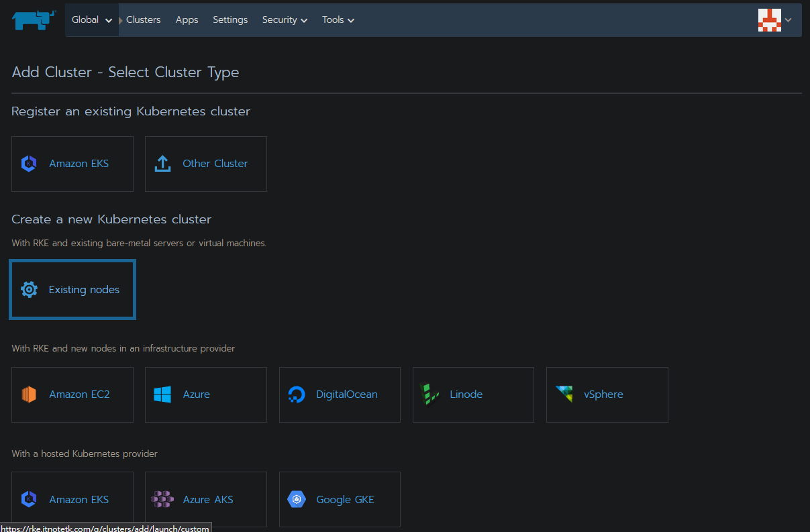810x532 pixels.
Task: Click chevron next to user avatar
Action: [788, 20]
